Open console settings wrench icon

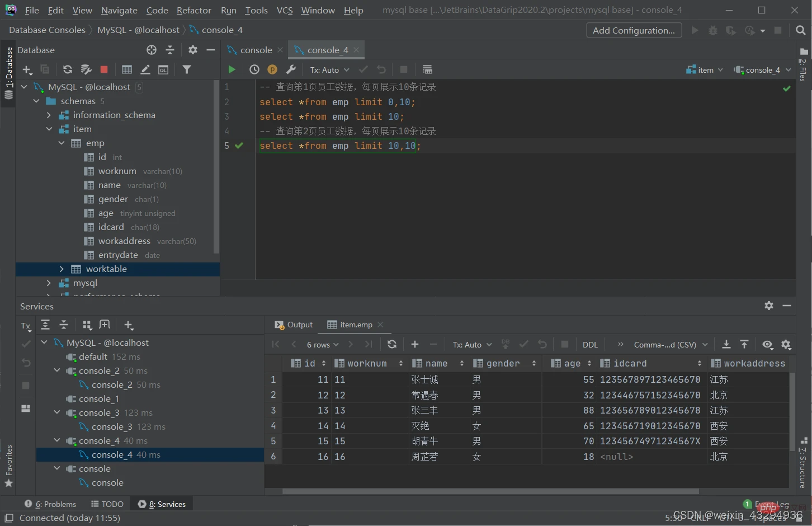coord(291,69)
